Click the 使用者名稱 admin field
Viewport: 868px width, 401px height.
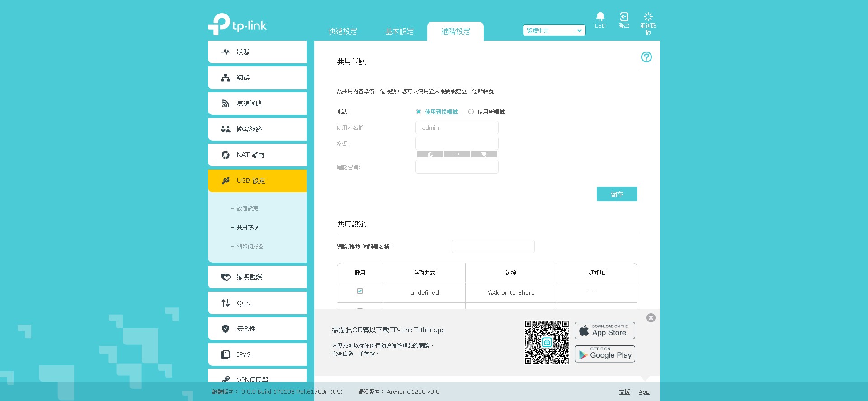pos(457,127)
